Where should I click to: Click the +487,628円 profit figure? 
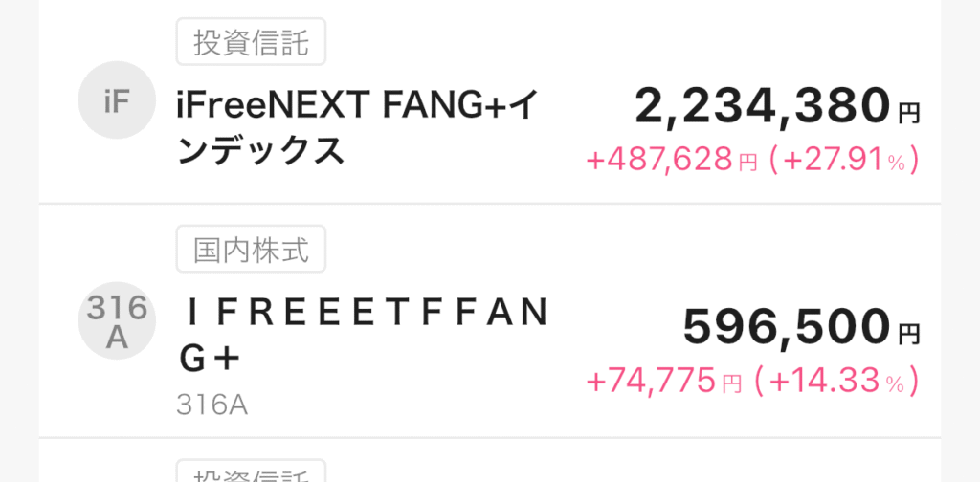coord(659,160)
